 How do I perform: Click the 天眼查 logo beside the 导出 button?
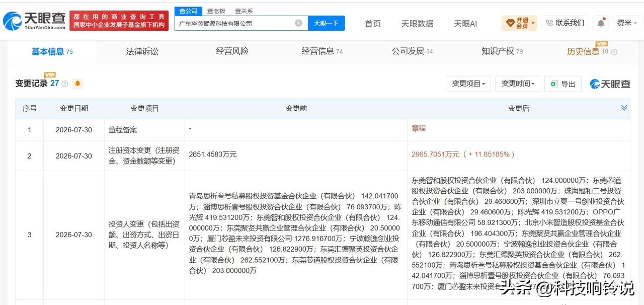(x=610, y=84)
